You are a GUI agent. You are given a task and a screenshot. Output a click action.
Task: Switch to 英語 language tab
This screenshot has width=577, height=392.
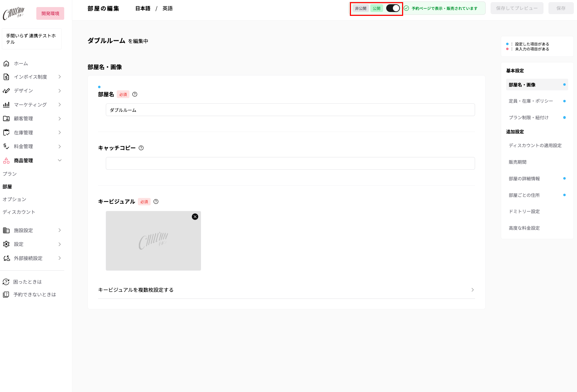click(x=168, y=8)
